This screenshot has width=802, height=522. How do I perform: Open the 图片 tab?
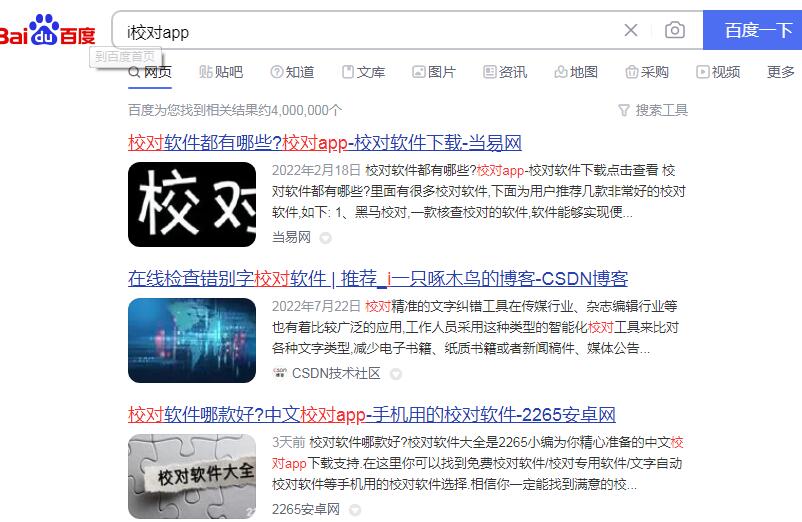[434, 72]
